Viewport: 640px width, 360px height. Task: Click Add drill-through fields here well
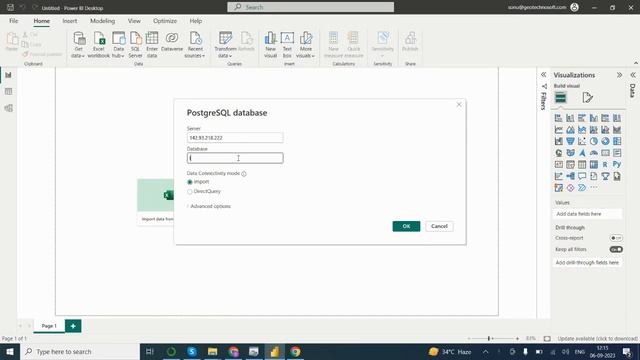588,263
